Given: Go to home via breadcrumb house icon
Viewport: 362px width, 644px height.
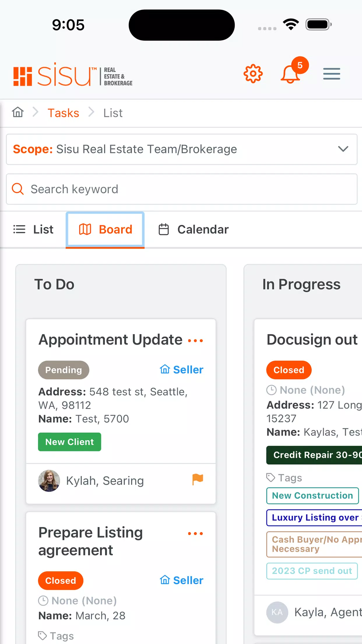Looking at the screenshot, I should click(18, 112).
